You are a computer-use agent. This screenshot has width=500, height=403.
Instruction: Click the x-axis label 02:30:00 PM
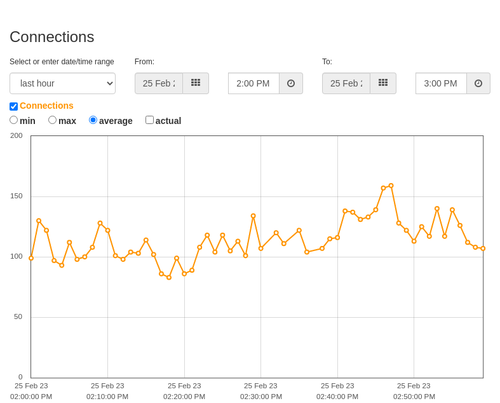[x=261, y=397]
